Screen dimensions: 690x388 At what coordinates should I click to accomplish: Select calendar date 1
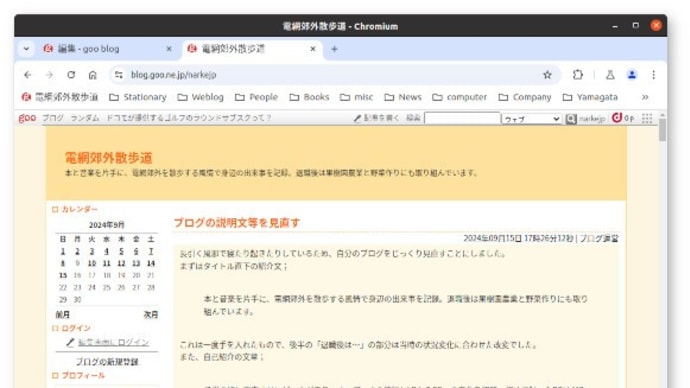(x=62, y=251)
